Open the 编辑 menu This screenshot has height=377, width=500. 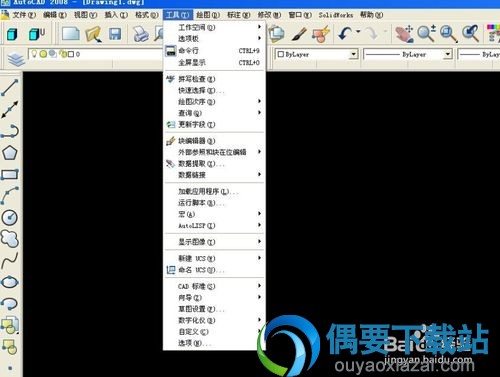tap(55, 15)
